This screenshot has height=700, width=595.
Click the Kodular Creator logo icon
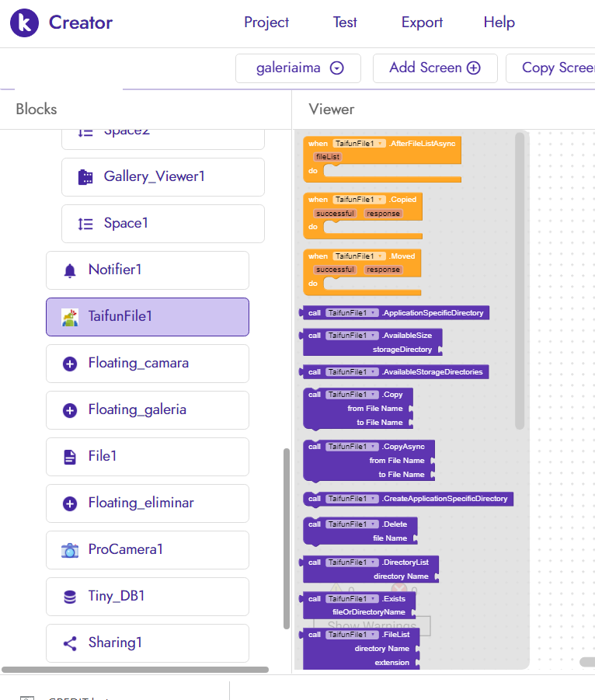pos(24,23)
